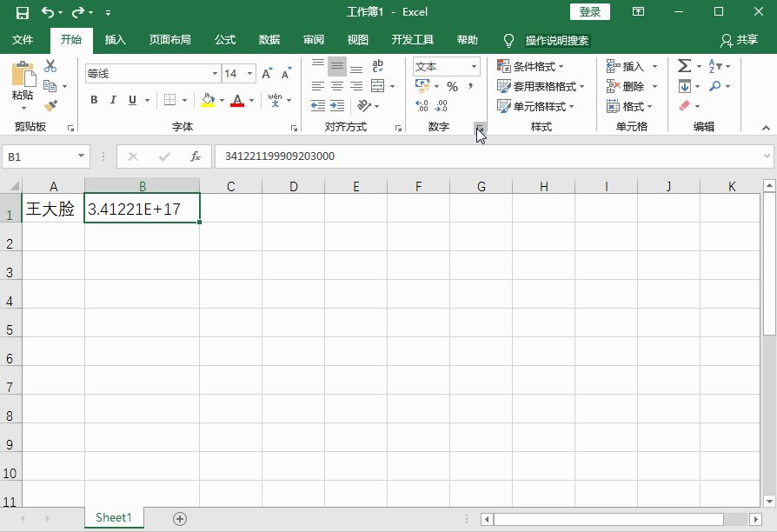Open the Fill Color dropdown arrow
The image size is (777, 532).
point(221,99)
